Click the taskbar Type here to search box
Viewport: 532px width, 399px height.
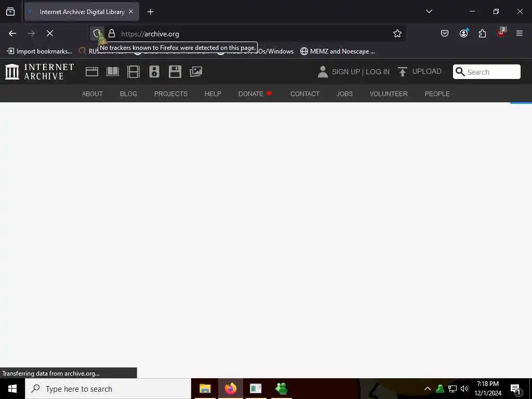[x=108, y=389]
